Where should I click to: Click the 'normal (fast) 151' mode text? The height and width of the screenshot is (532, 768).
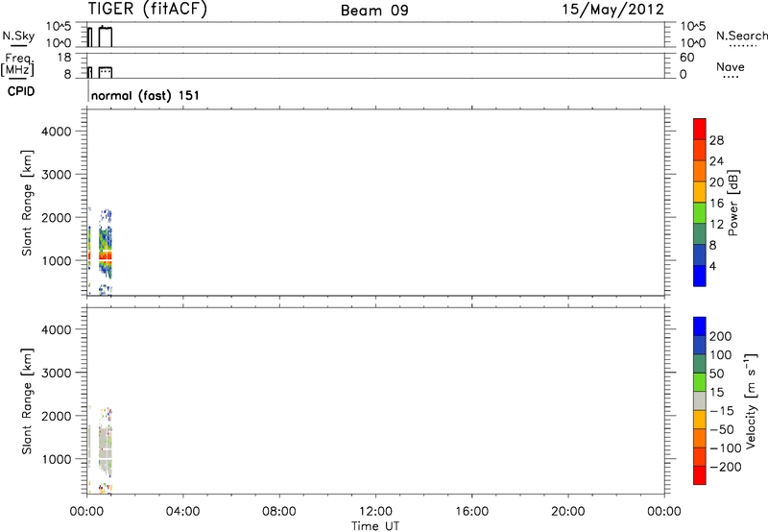(145, 95)
